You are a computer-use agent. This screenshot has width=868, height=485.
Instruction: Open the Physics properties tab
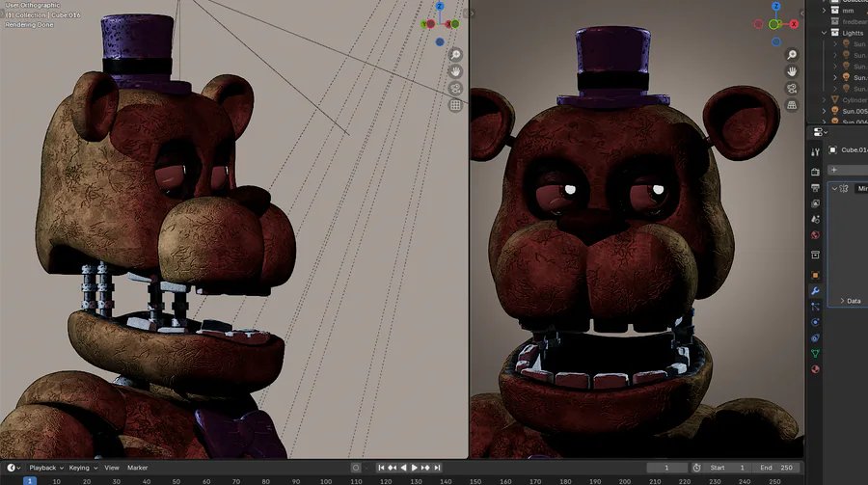pyautogui.click(x=815, y=322)
